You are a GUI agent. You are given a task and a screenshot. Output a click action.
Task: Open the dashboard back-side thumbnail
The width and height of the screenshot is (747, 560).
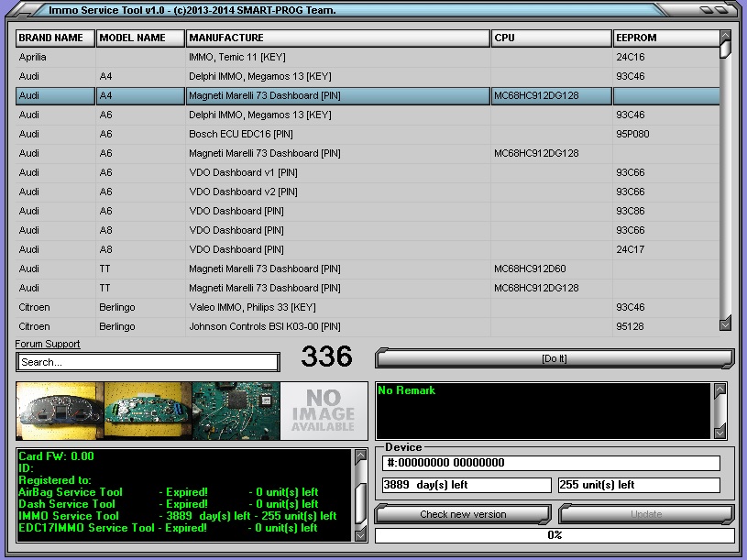point(147,412)
